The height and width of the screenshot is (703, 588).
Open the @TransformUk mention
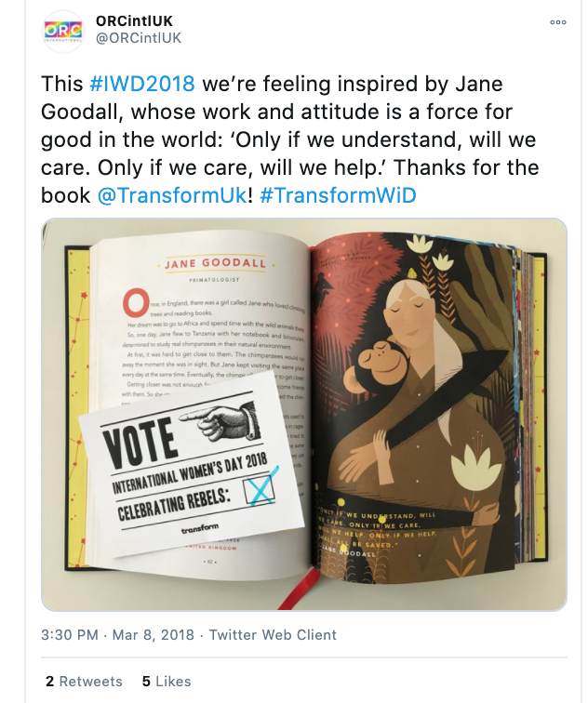point(172,195)
